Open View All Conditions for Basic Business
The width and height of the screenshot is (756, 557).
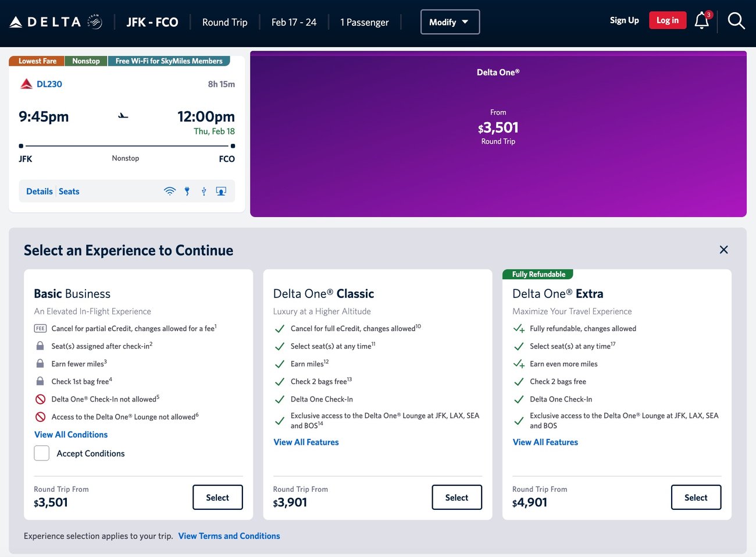(71, 435)
